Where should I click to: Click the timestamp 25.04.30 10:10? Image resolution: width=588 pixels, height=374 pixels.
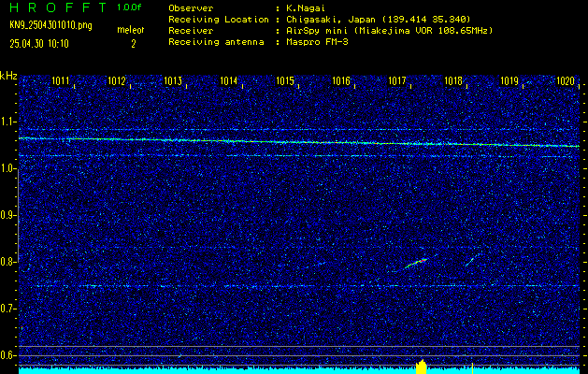click(x=39, y=44)
